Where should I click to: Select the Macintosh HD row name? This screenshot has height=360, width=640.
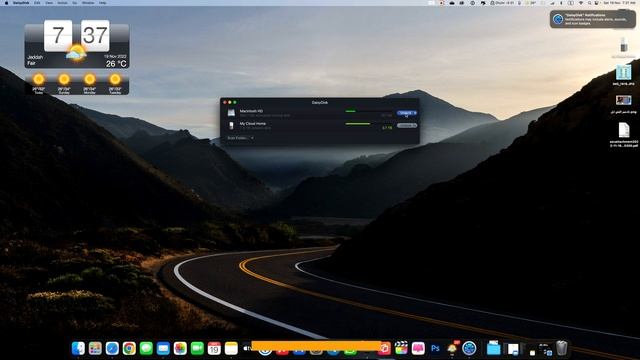[251, 111]
